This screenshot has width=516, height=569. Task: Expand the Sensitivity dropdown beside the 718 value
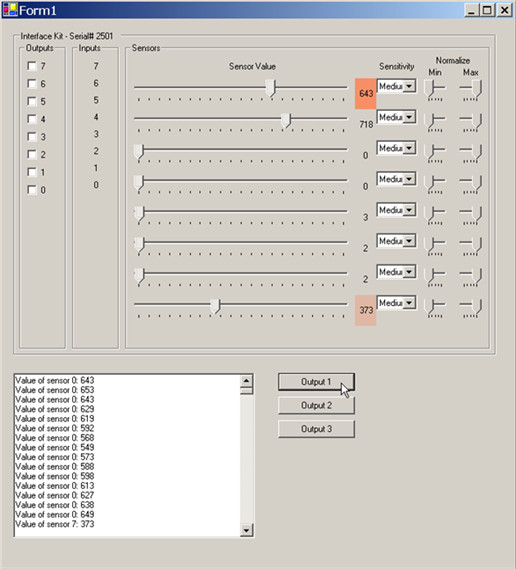409,117
